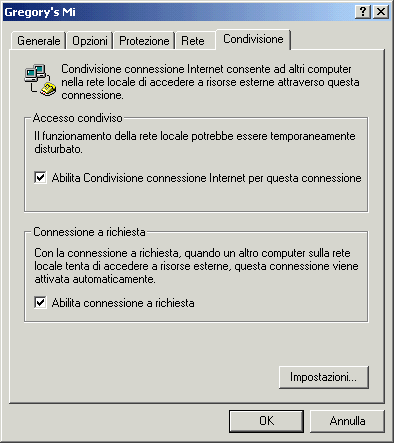Image resolution: width=394 pixels, height=443 pixels.
Task: Click the question mark help button
Action: 363,12
